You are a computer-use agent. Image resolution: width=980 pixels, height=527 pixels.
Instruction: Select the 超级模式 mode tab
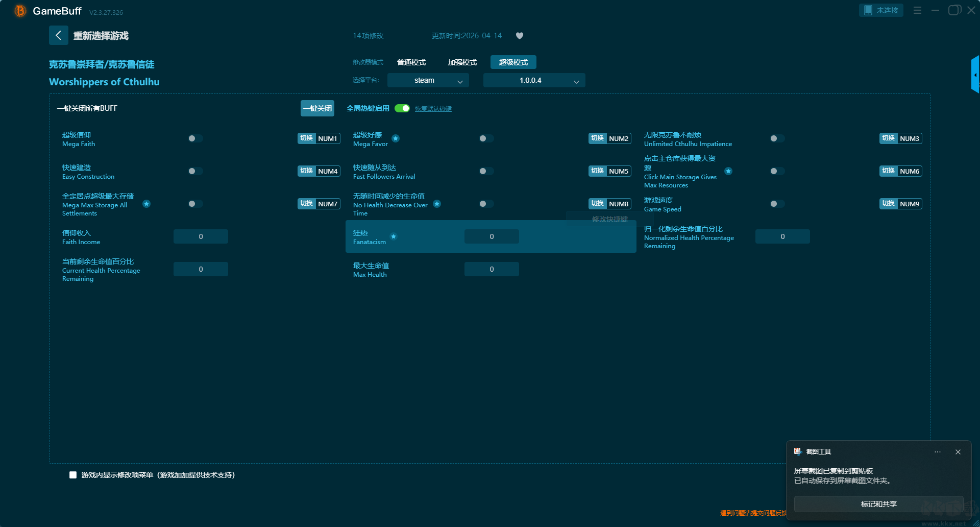click(513, 62)
